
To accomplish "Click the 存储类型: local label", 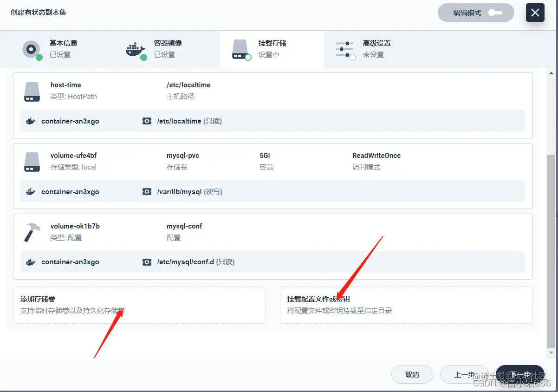I will tap(73, 167).
